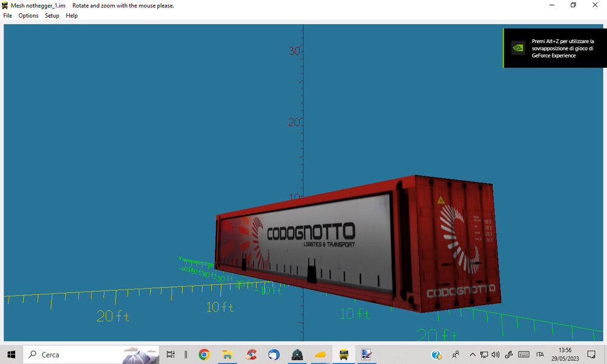607x364 pixels.
Task: Open the pen workspace tray icon
Action: (x=509, y=354)
